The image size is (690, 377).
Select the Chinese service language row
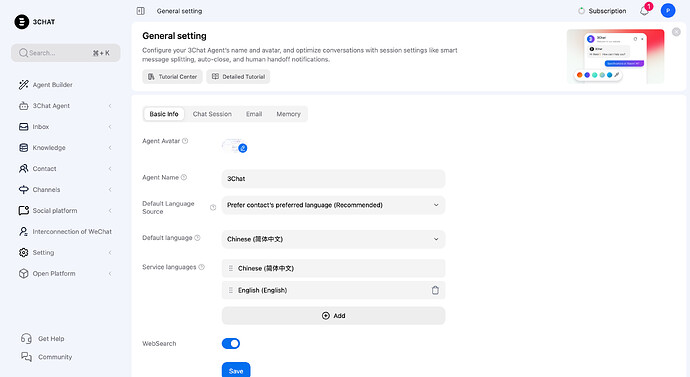(334, 268)
